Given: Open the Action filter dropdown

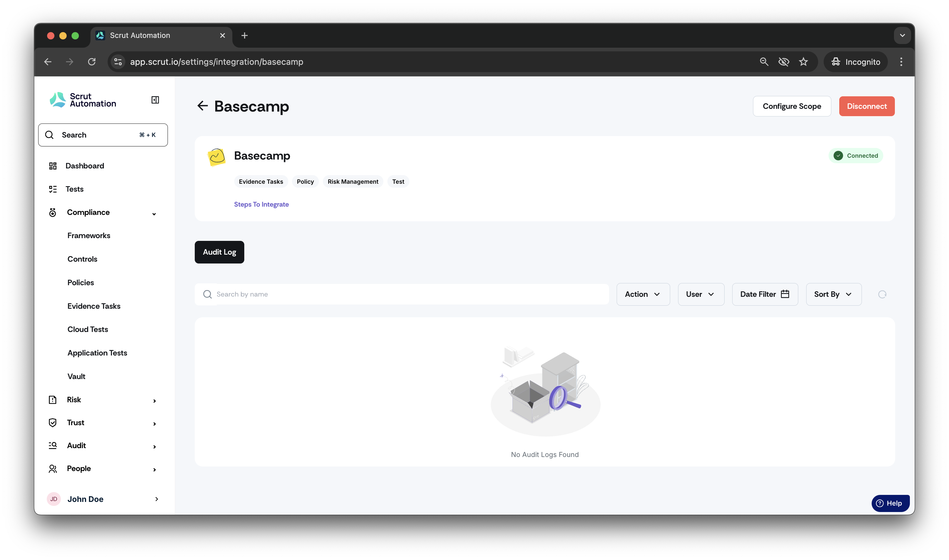Looking at the screenshot, I should 643,294.
